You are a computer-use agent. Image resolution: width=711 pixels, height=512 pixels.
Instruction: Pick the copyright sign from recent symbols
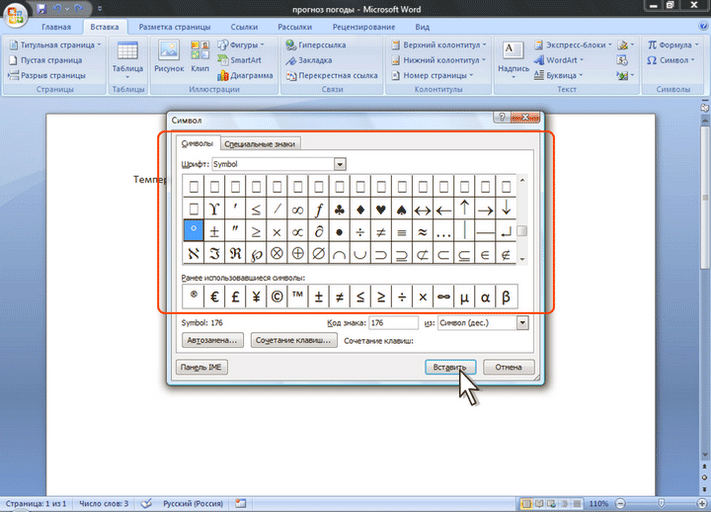[277, 297]
